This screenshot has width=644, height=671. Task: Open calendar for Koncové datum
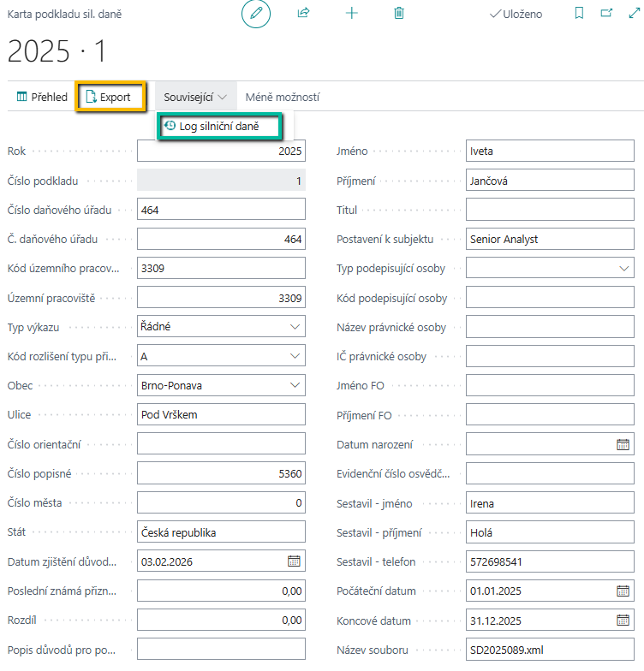(x=623, y=621)
